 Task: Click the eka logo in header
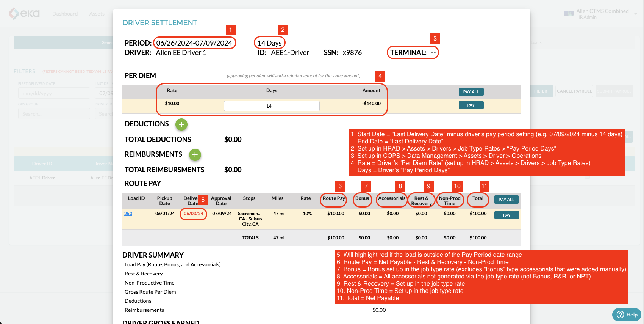point(24,14)
